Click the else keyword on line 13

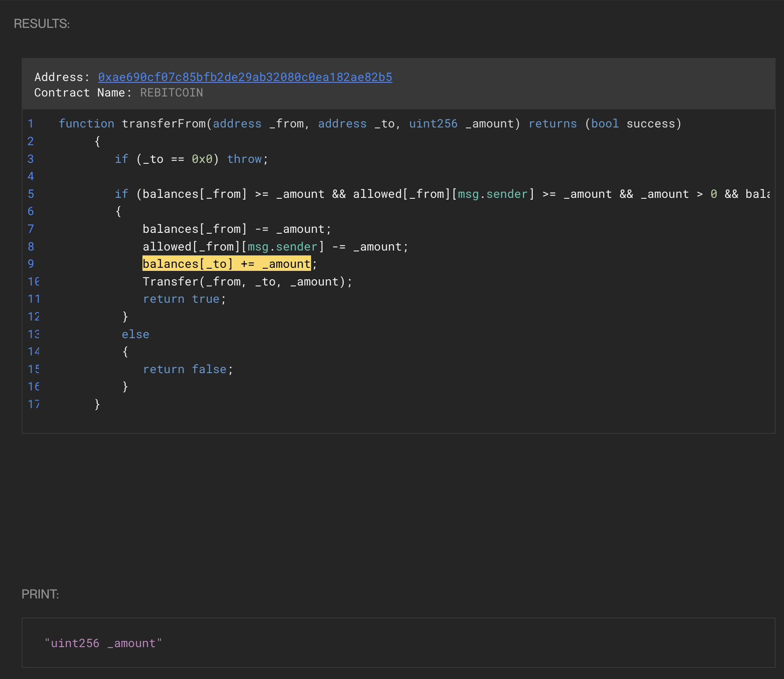click(135, 334)
